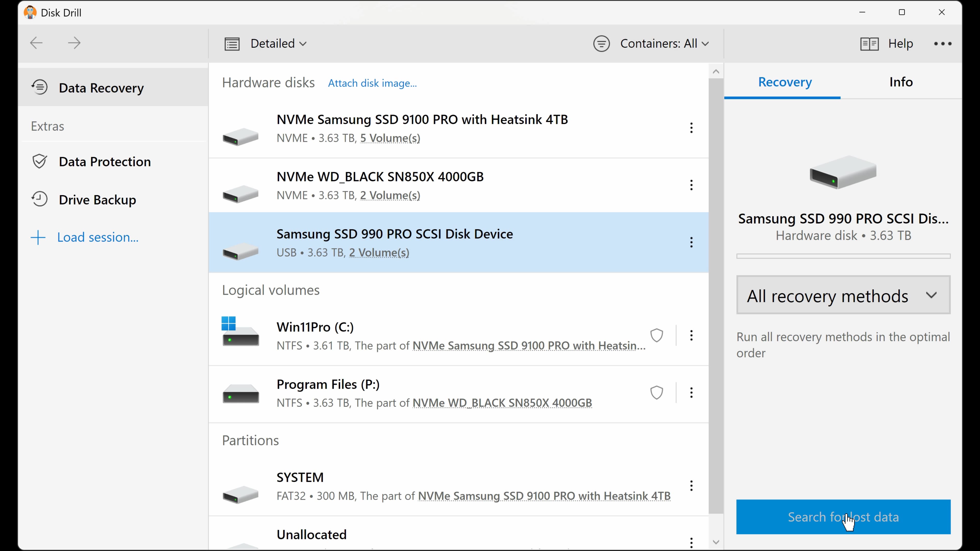
Task: Open the Data Protection section
Action: click(105, 162)
